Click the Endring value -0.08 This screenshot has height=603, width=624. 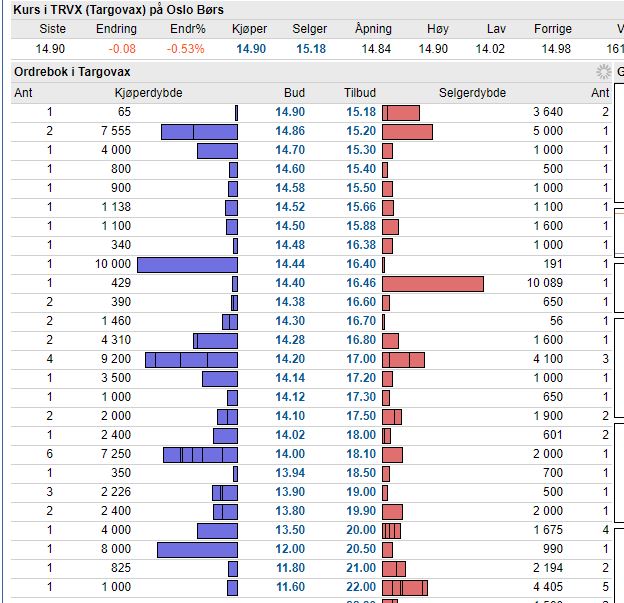122,49
